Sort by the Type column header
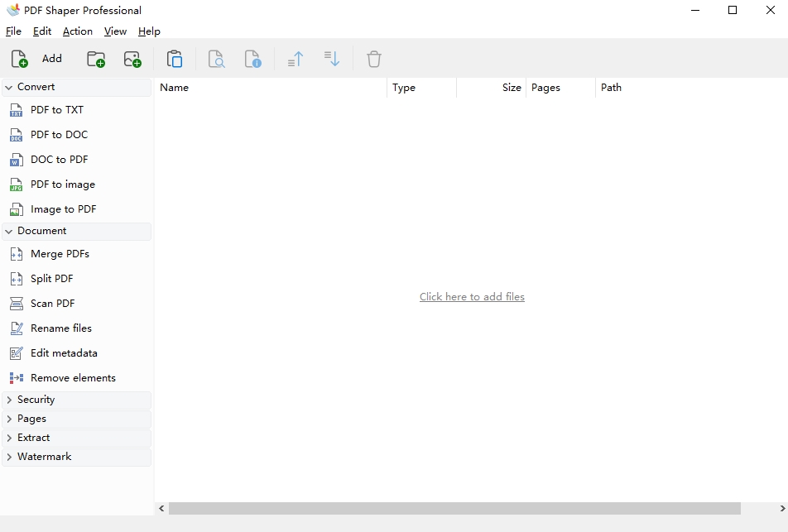 click(421, 88)
